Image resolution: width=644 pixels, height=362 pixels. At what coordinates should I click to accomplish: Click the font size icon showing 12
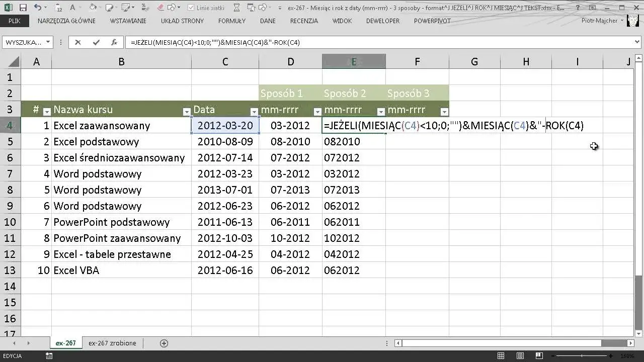pos(58,8)
